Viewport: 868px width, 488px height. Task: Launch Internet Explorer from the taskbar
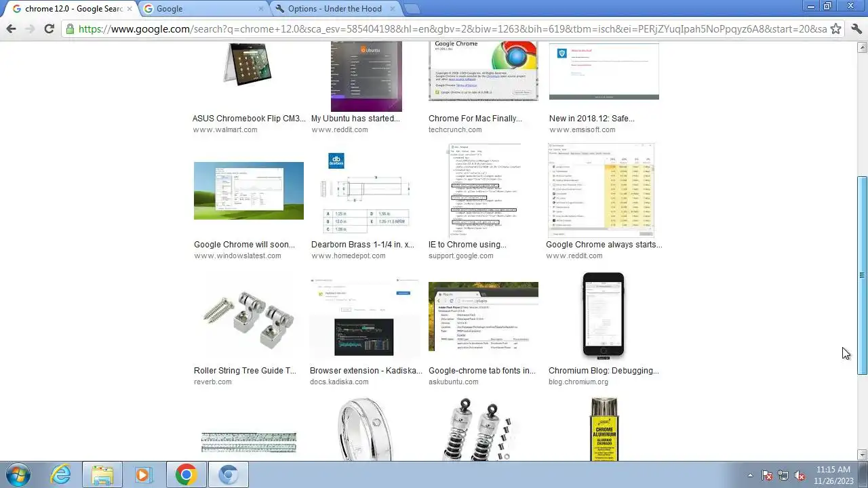click(61, 474)
